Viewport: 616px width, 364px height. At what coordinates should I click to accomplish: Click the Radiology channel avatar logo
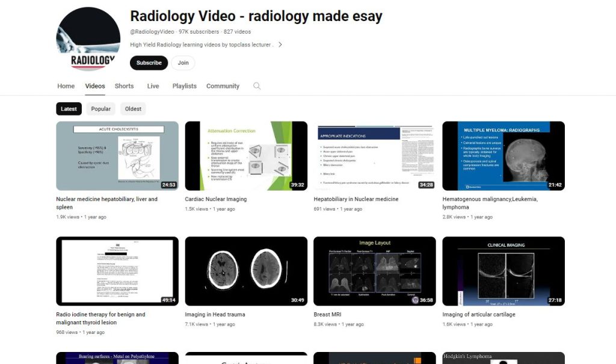point(88,39)
